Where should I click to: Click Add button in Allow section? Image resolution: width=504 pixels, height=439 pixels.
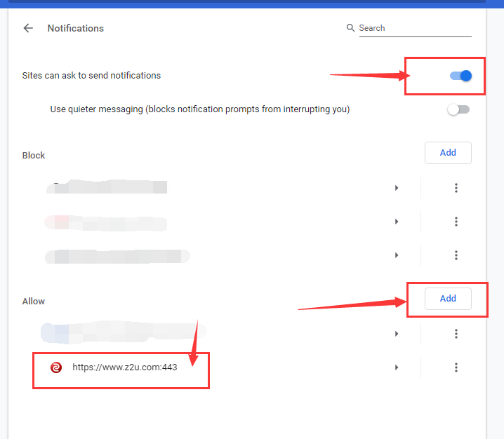[x=448, y=299]
